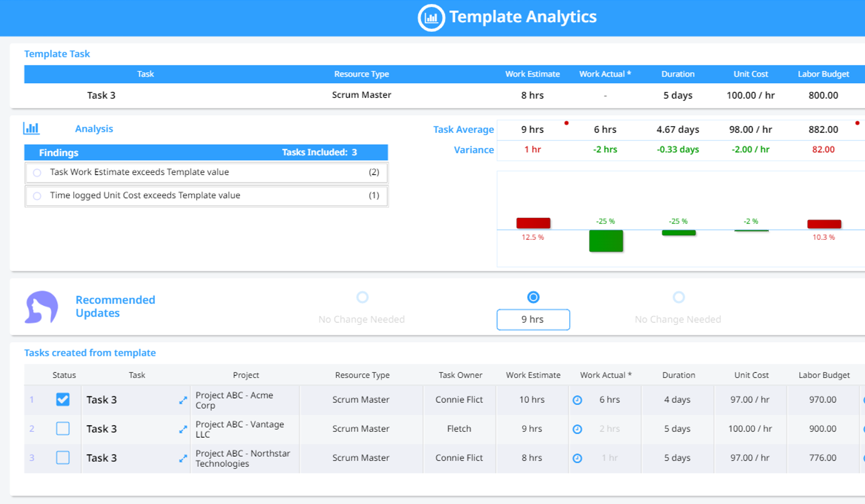The height and width of the screenshot is (504, 865).
Task: Uncheck the status checkbox on Connie Flict's first task
Action: pyautogui.click(x=63, y=399)
